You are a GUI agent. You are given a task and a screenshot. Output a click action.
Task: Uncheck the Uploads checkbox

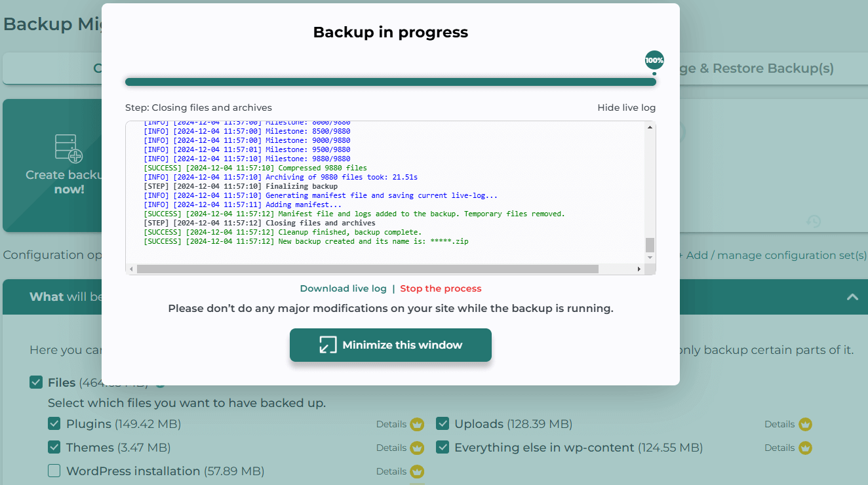pyautogui.click(x=443, y=424)
